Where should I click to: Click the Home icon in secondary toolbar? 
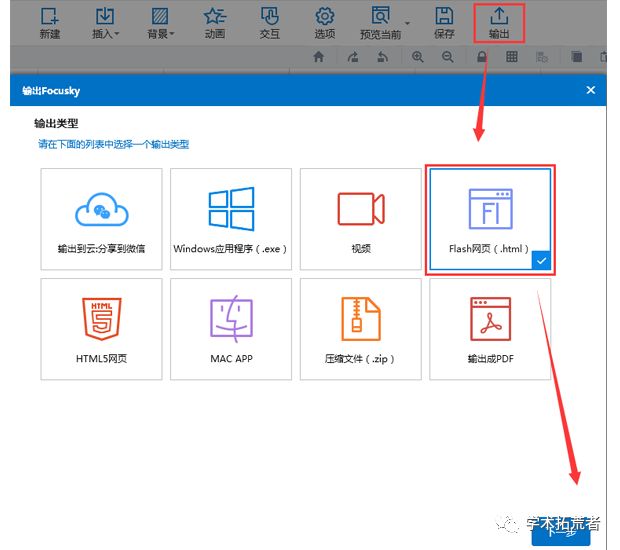(319, 57)
